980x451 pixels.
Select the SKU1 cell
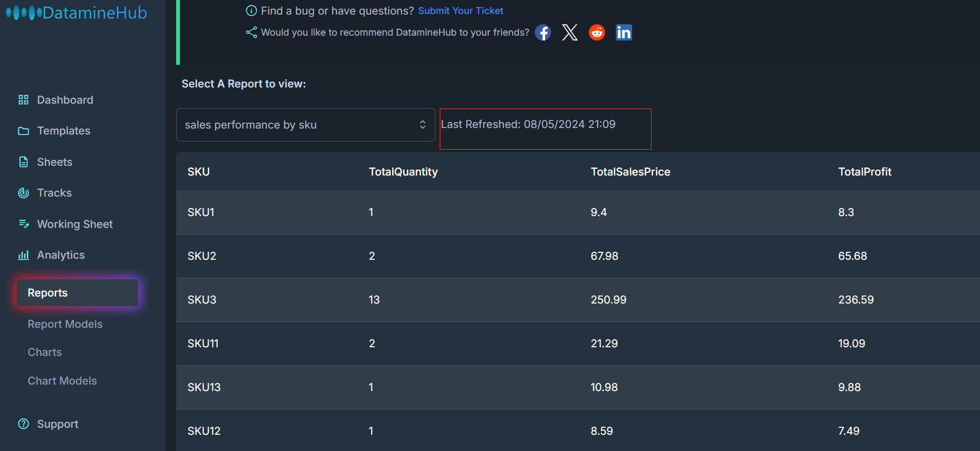(x=201, y=212)
